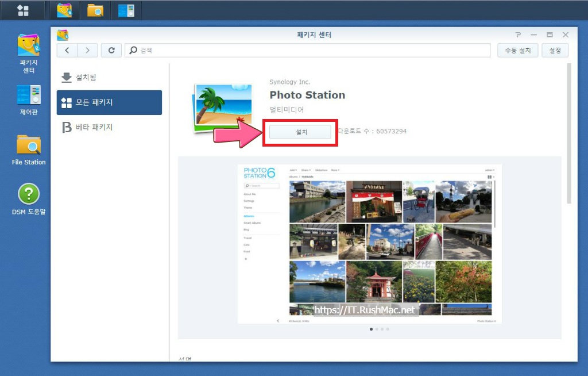The image size is (588, 376).
Task: Click the Synology Inc. developer text
Action: pos(289,82)
